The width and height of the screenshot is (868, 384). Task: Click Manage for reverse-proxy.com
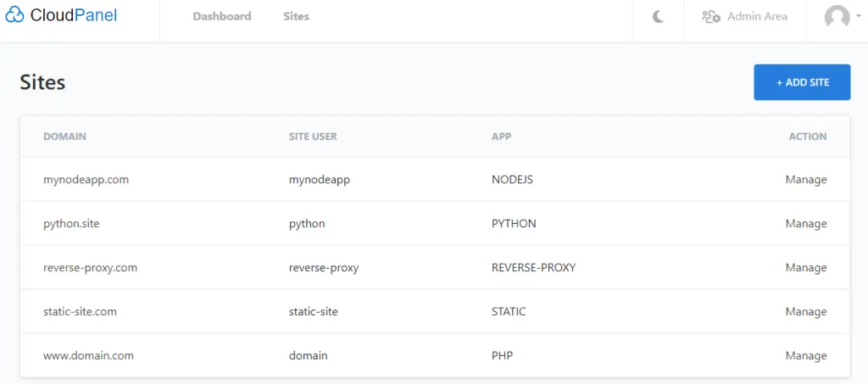pyautogui.click(x=806, y=268)
